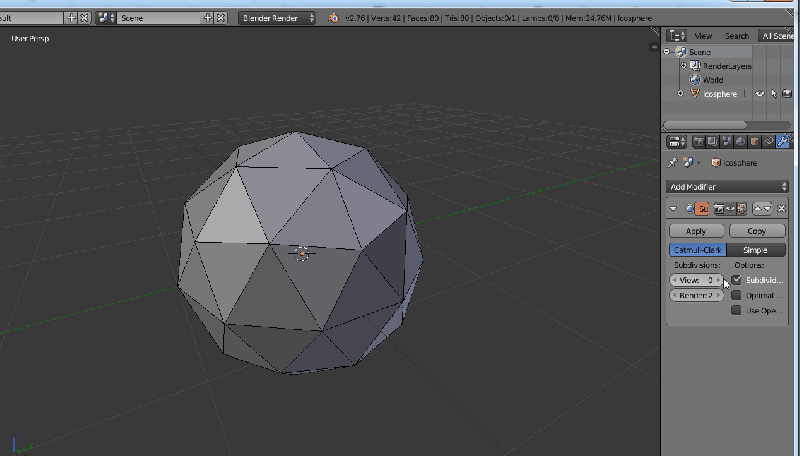The height and width of the screenshot is (456, 800).
Task: Add a new screen layout with plus icon
Action: coord(71,18)
